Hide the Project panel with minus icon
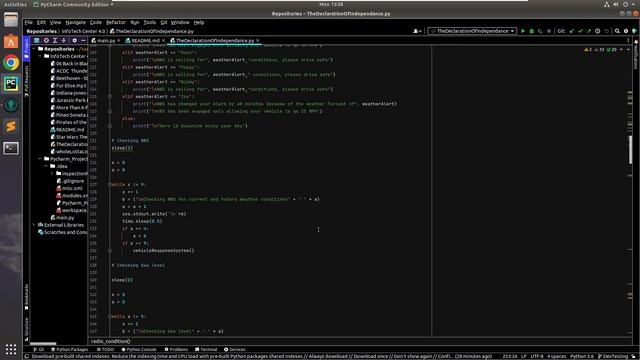Image resolution: width=640 pixels, height=360 pixels. [x=83, y=40]
